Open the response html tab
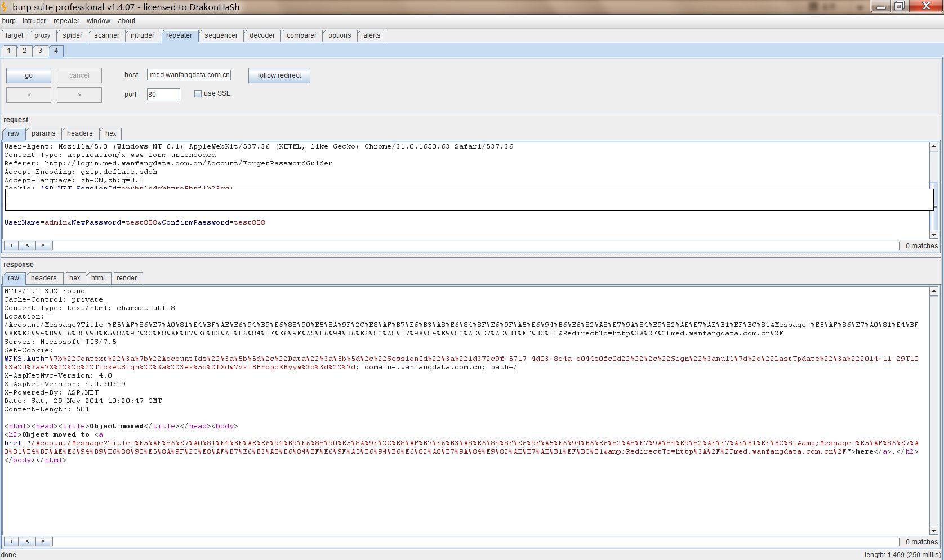This screenshot has height=560, width=944. tap(98, 278)
